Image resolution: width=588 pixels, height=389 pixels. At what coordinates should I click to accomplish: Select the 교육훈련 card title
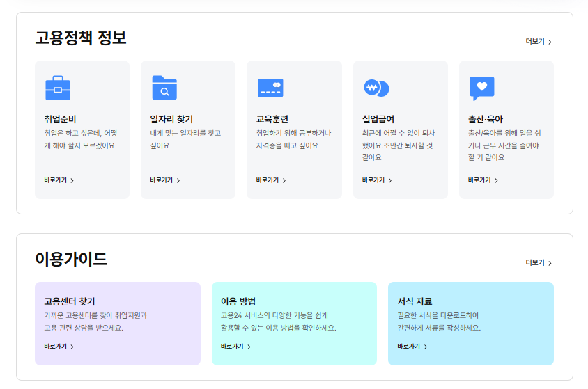click(272, 119)
